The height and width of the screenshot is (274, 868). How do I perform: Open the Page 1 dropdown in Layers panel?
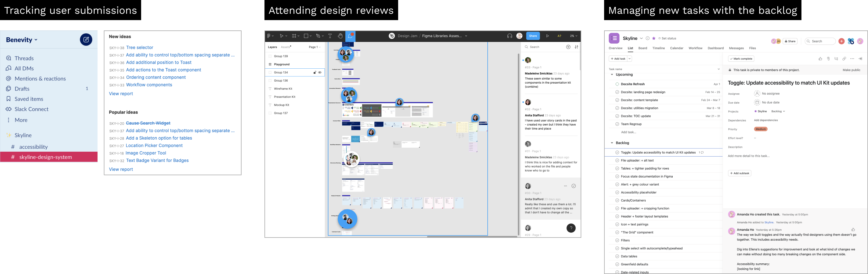[314, 47]
